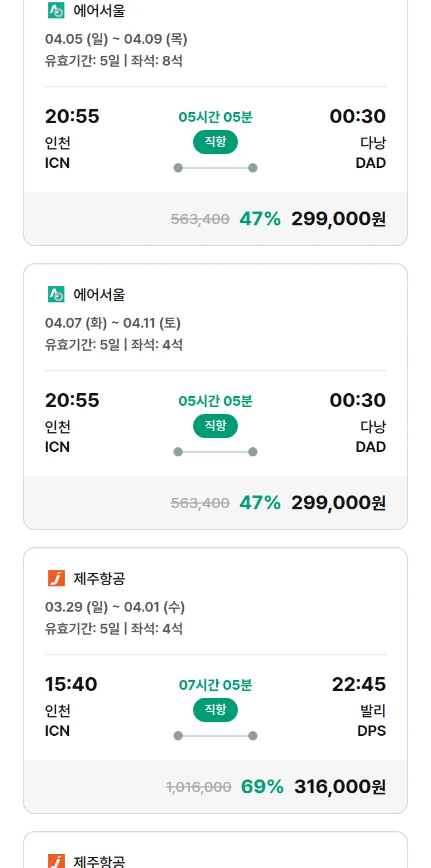The image size is (431, 868).
Task: Click the Air Seoul logo on the 04.05 flight
Action: click(56, 11)
